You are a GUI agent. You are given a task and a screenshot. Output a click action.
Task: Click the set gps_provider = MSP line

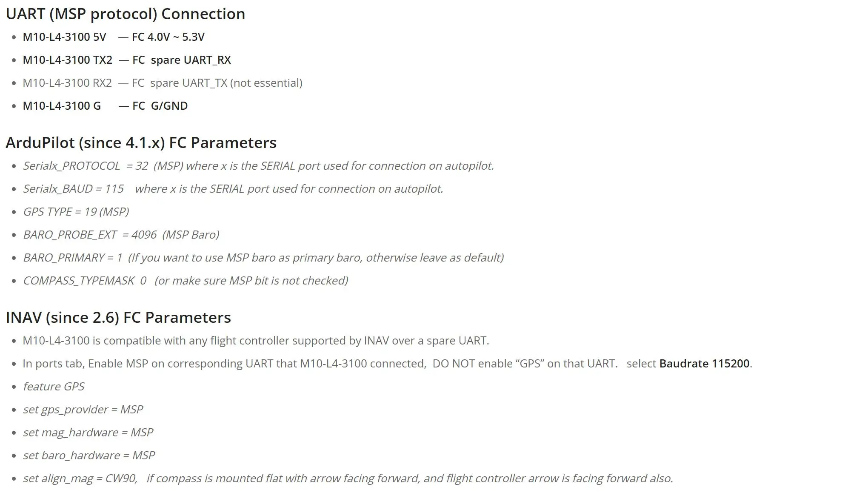[x=83, y=410]
